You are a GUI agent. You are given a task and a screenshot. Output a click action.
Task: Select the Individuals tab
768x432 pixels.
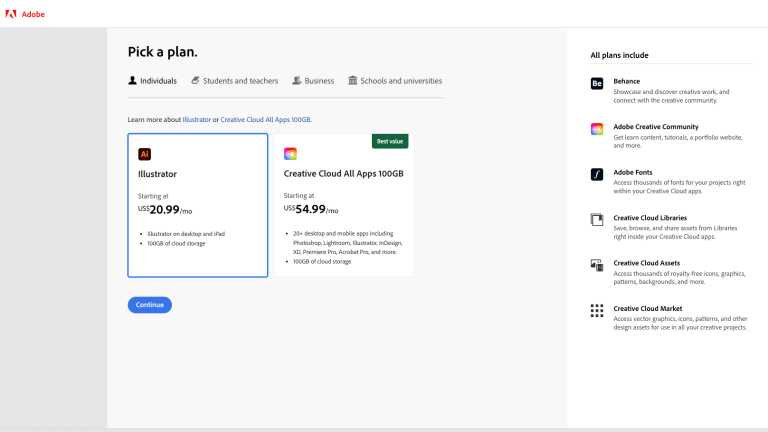(x=152, y=81)
